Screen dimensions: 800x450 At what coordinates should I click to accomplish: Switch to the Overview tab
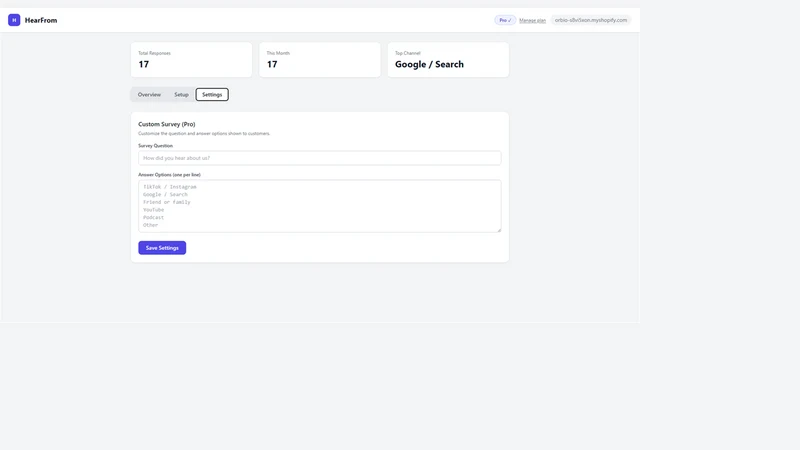[149, 94]
